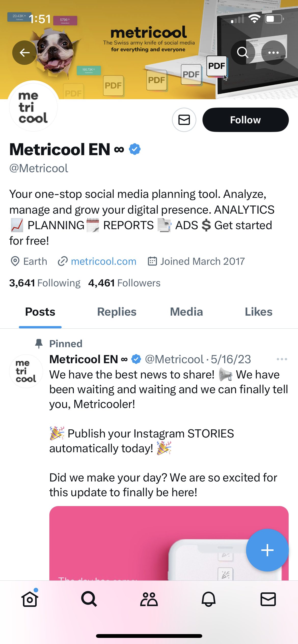Screen dimensions: 298x644
Task: View the 3,641 Following list
Action: click(45, 283)
